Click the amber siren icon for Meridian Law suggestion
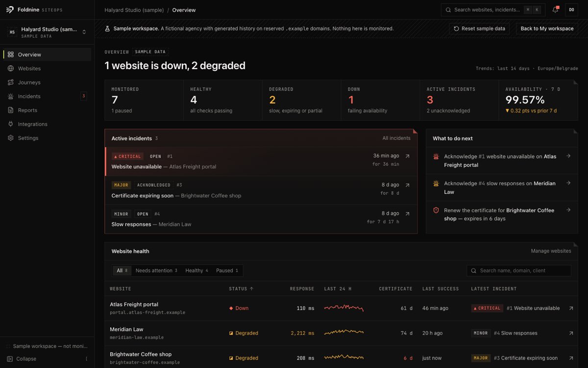Viewport: 588px width, 368px height. tap(436, 184)
